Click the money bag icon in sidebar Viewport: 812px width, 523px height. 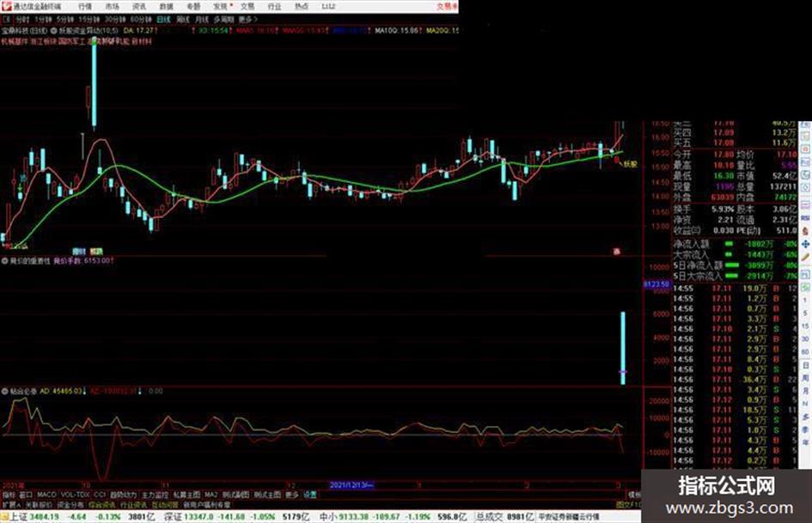[x=805, y=231]
